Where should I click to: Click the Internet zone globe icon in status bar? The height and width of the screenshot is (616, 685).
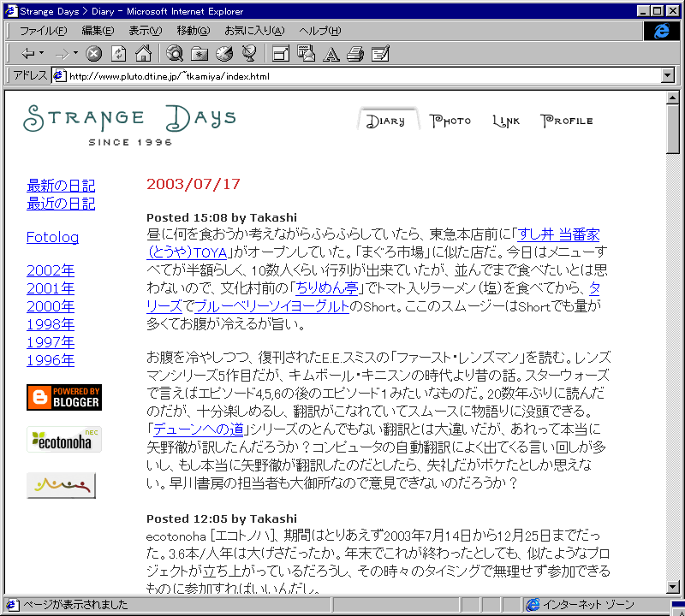533,605
